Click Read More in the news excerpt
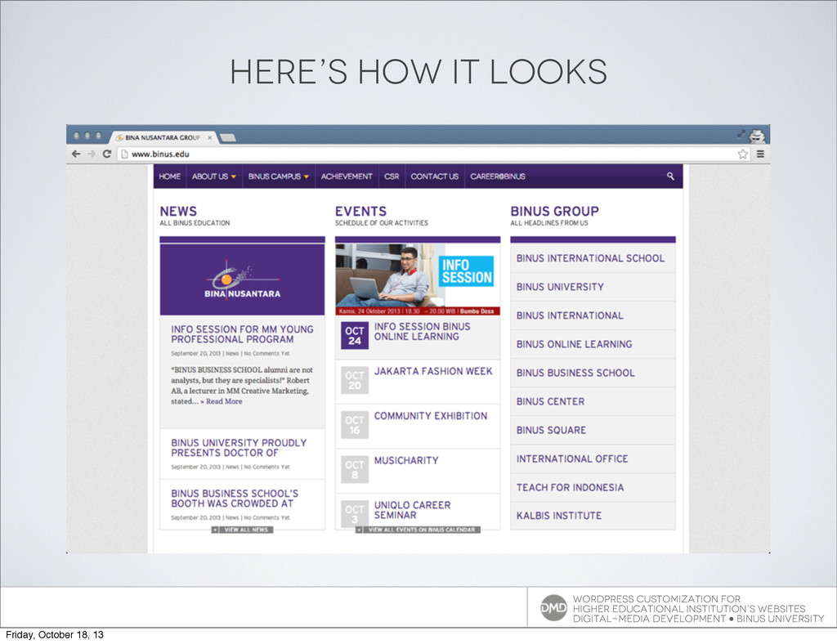The height and width of the screenshot is (644, 837). tap(224, 401)
